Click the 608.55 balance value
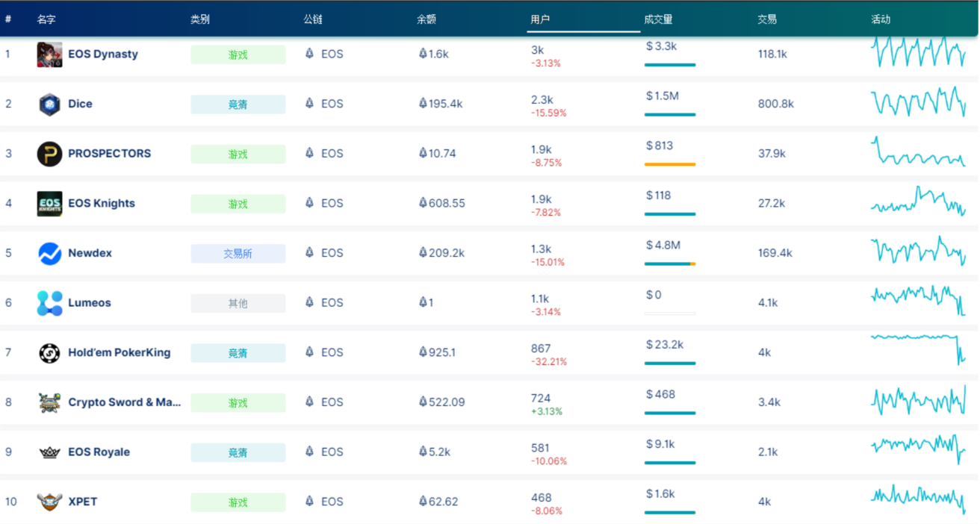The image size is (980, 524). (447, 203)
